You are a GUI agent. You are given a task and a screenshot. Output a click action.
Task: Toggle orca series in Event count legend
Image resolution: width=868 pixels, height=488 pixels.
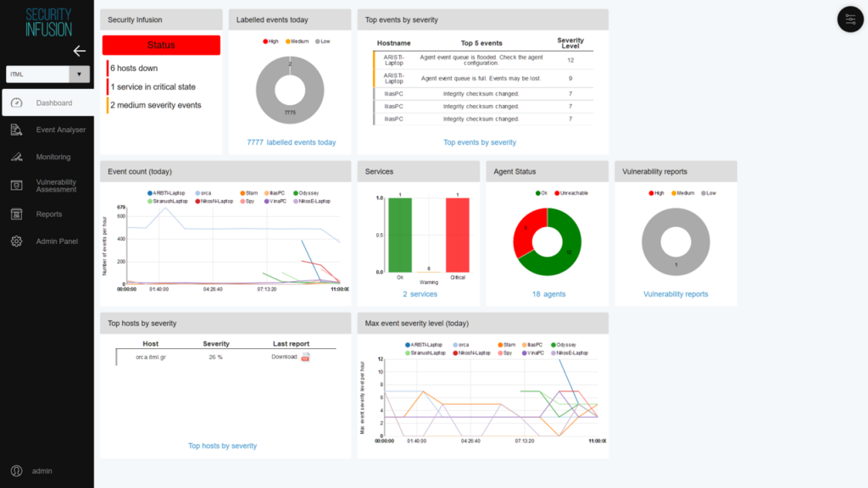pos(203,193)
